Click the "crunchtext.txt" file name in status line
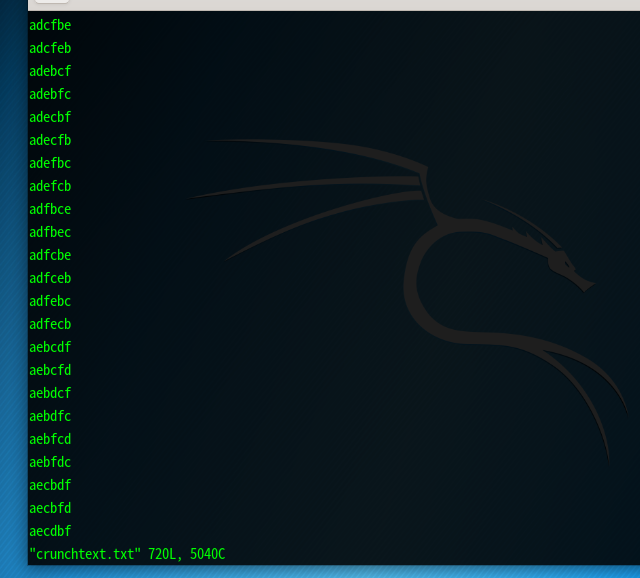The height and width of the screenshot is (578, 640). (85, 554)
